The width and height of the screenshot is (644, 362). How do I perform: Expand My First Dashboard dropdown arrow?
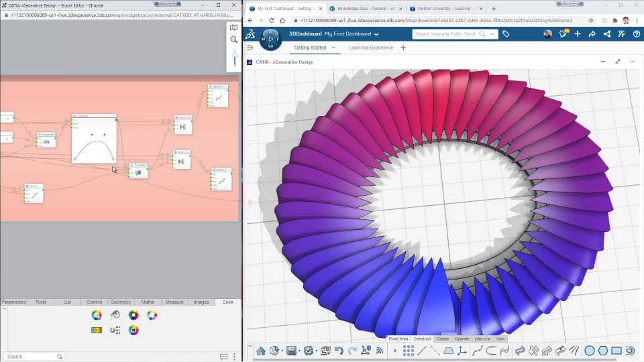376,34
